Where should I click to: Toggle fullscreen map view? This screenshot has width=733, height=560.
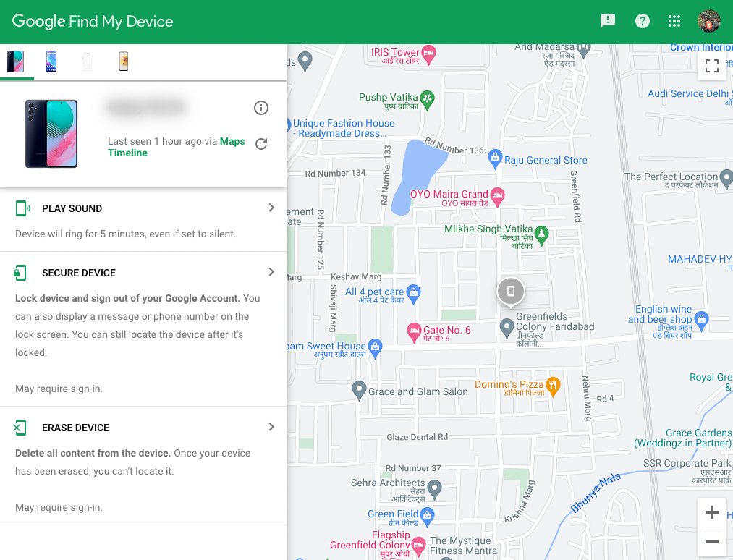coord(712,67)
